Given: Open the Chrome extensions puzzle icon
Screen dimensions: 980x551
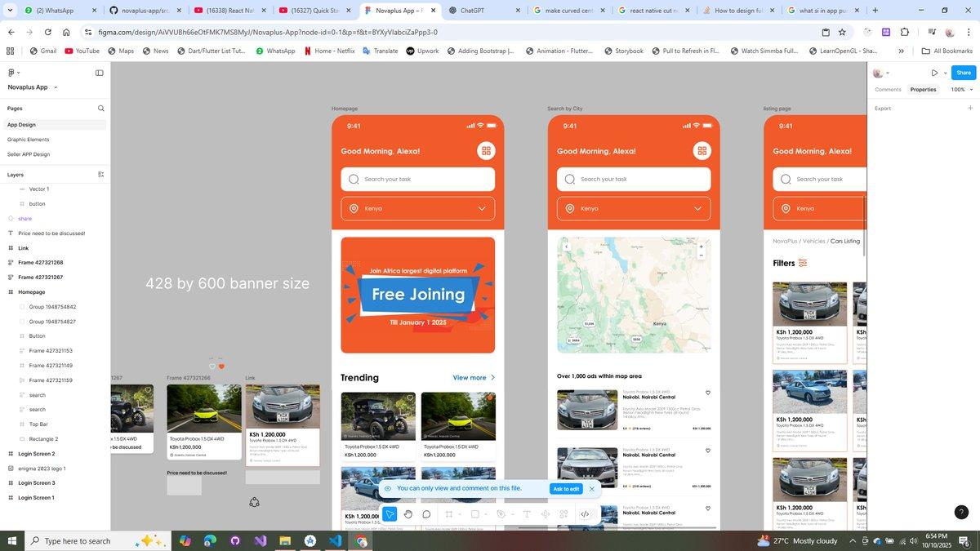Looking at the screenshot, I should pos(905,32).
